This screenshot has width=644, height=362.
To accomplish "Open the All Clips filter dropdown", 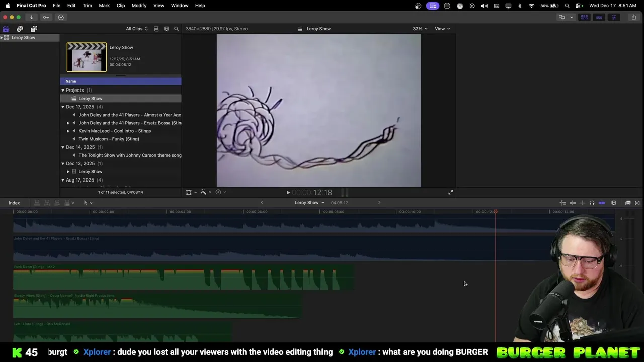I will [137, 29].
